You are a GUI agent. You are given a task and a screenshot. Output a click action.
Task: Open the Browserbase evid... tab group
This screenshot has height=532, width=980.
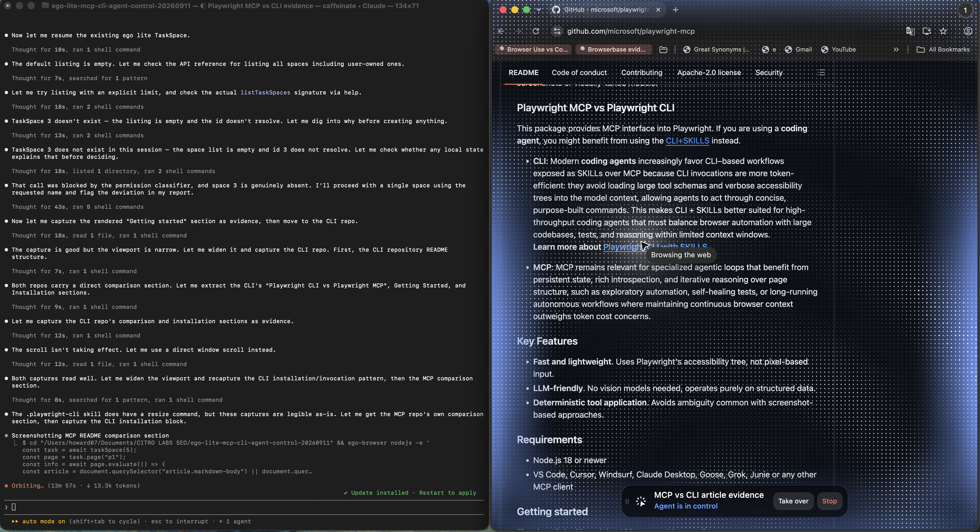(613, 50)
